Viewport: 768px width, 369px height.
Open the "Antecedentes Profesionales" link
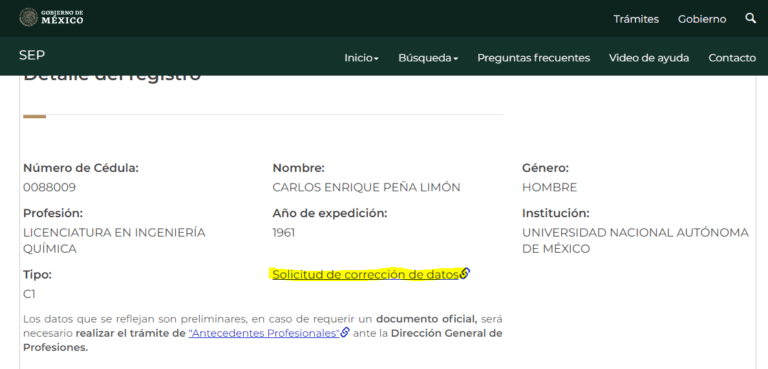click(x=269, y=333)
